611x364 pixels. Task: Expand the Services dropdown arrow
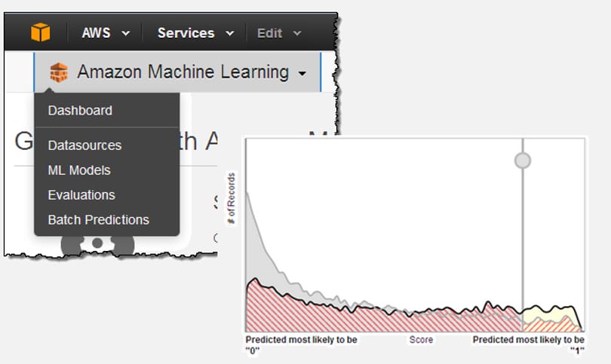point(230,33)
